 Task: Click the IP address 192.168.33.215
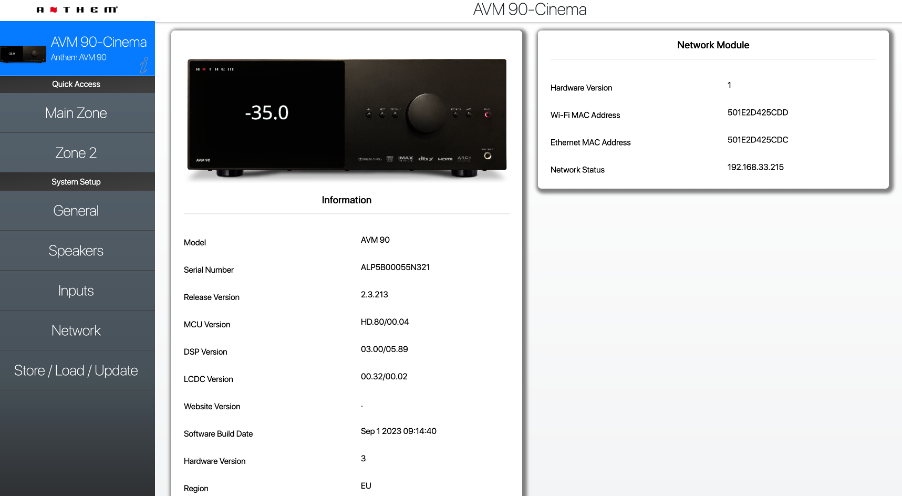755,167
